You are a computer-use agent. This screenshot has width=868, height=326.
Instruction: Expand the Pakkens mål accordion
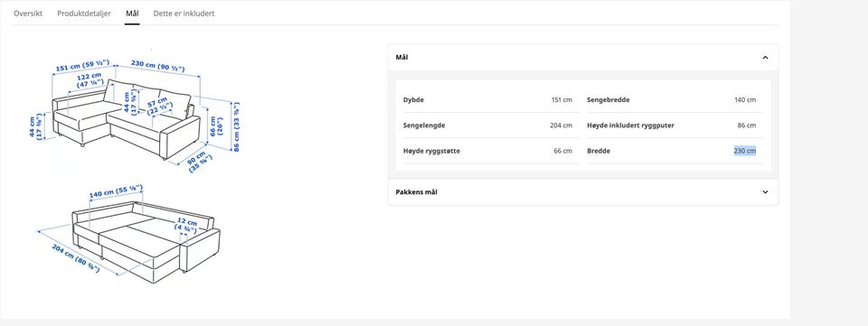point(583,192)
